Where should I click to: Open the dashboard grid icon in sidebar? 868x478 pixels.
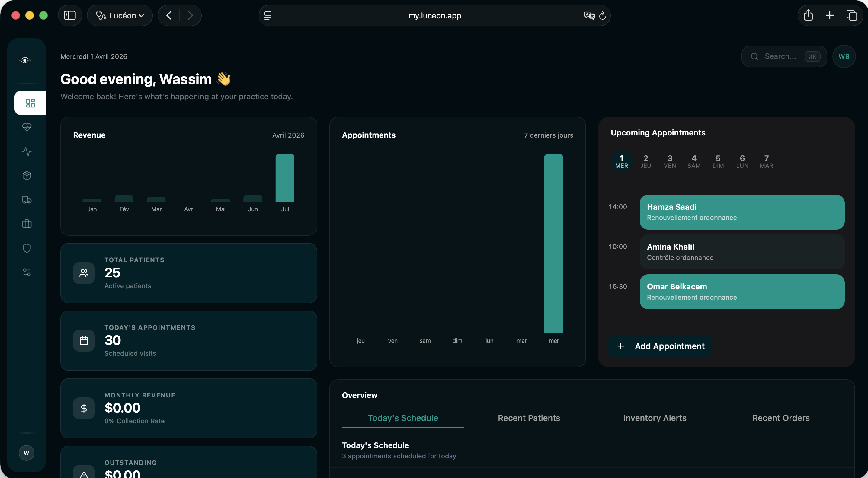[x=30, y=103]
